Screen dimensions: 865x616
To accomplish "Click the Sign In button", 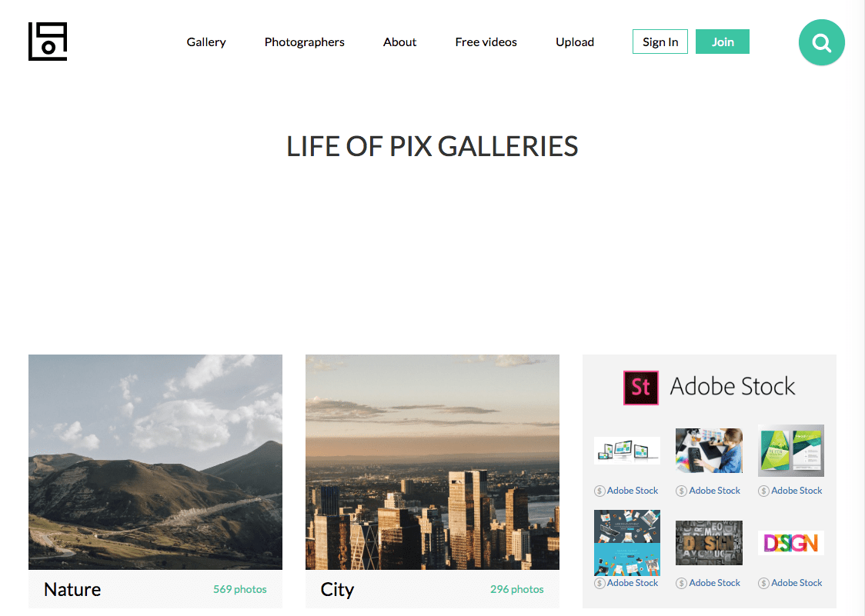I will 660,42.
